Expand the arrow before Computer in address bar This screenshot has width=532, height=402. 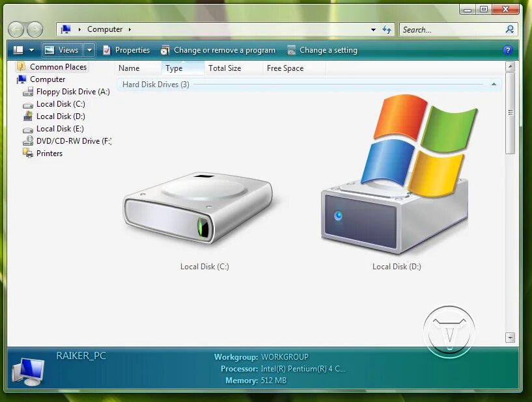pos(79,29)
